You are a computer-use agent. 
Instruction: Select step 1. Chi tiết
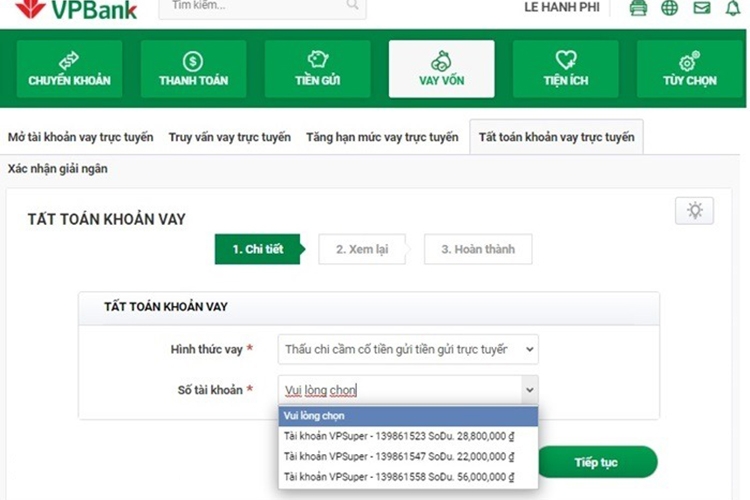[258, 249]
